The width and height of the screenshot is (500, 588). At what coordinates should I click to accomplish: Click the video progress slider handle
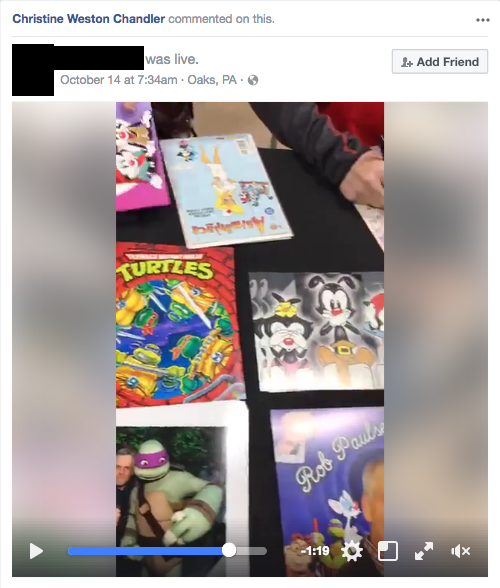coord(229,550)
